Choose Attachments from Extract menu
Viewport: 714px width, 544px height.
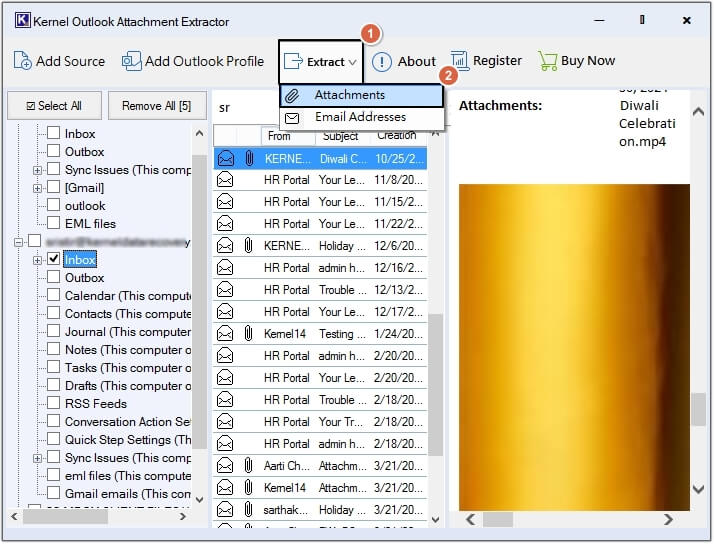click(x=362, y=96)
